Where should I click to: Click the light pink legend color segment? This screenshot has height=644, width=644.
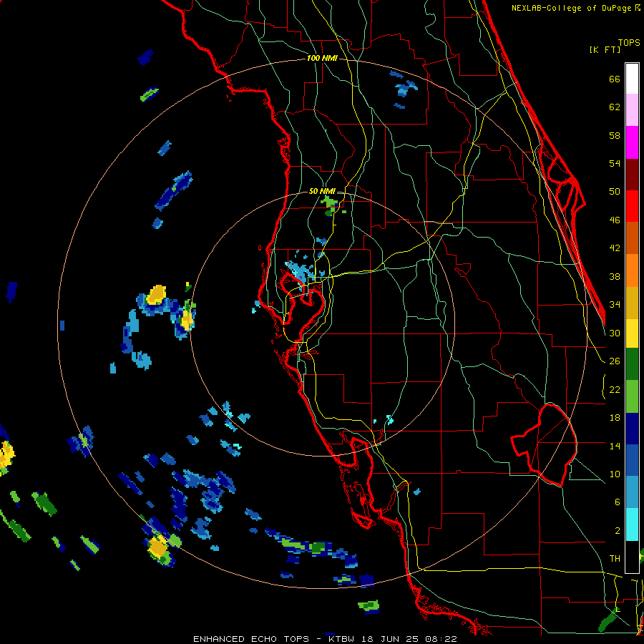click(x=632, y=110)
